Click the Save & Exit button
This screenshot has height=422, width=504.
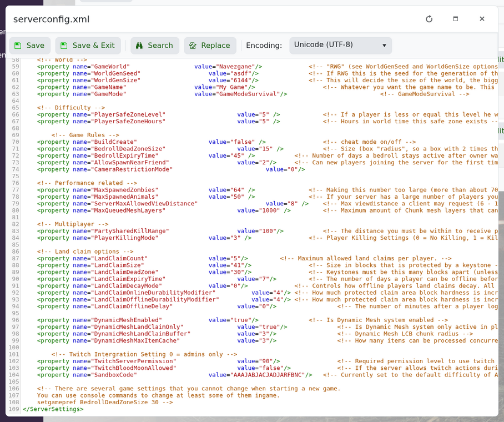tap(88, 46)
